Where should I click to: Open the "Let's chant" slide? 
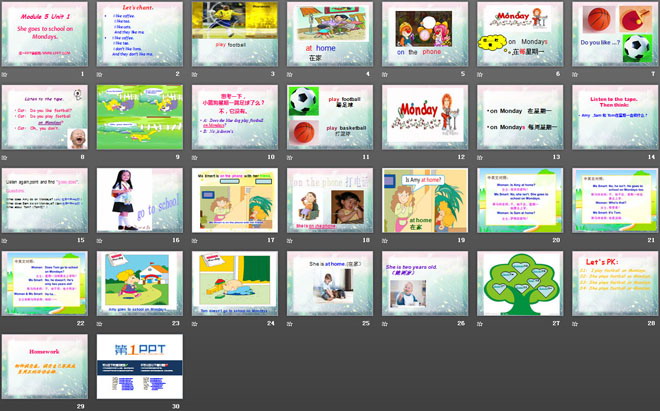139,33
